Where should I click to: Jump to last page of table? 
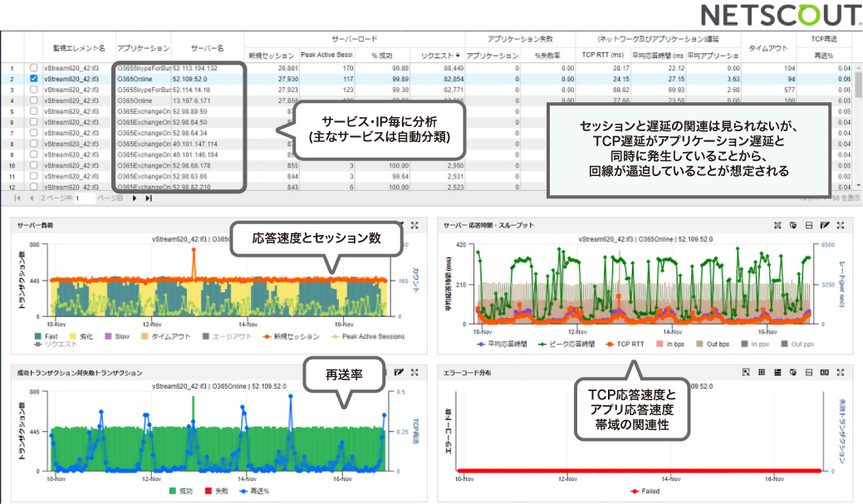point(149,198)
